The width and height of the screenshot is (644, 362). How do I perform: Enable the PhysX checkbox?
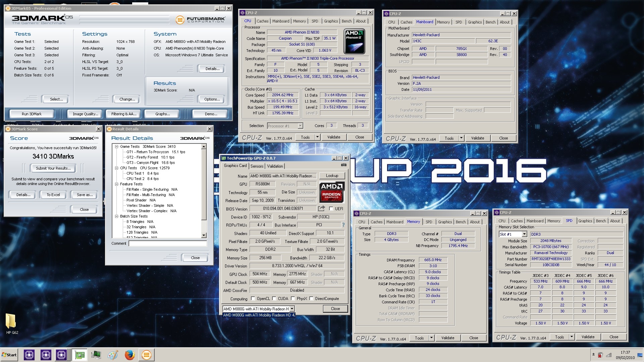(x=293, y=299)
